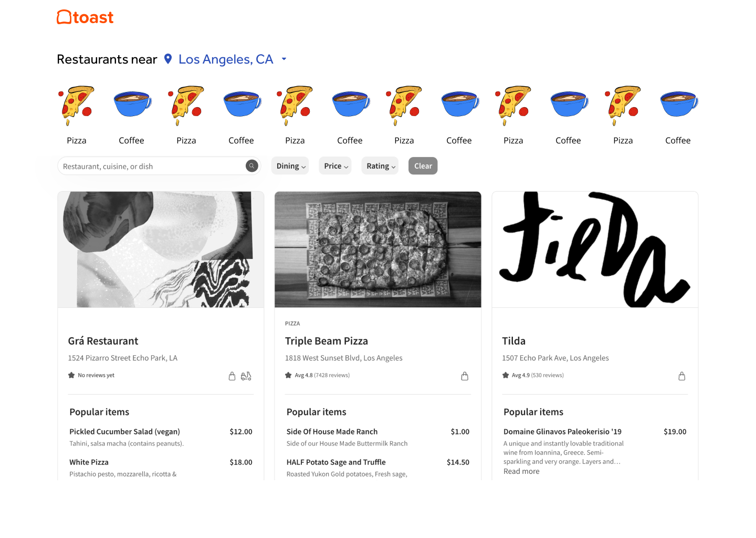Viewport: 756px width, 538px height.
Task: Click the Clear filters button
Action: [x=423, y=166]
